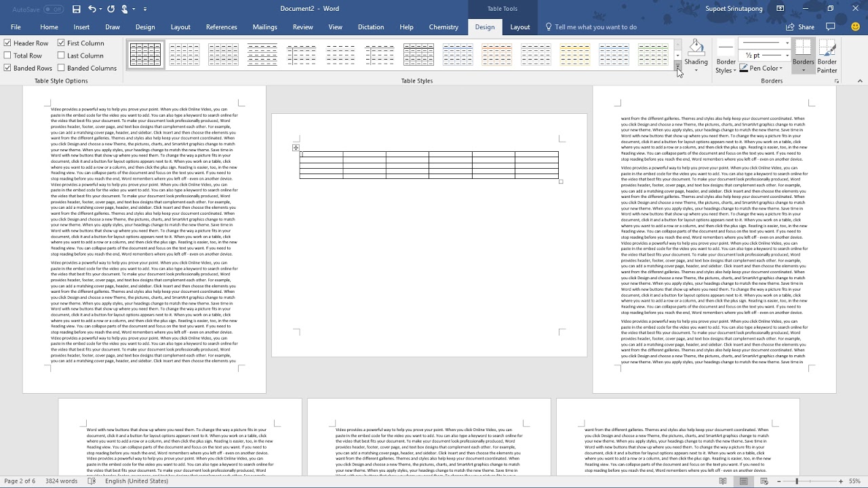Open the Touch/Mouse Mode dropdown arrow
Image resolution: width=868 pixels, height=488 pixels.
(134, 9)
